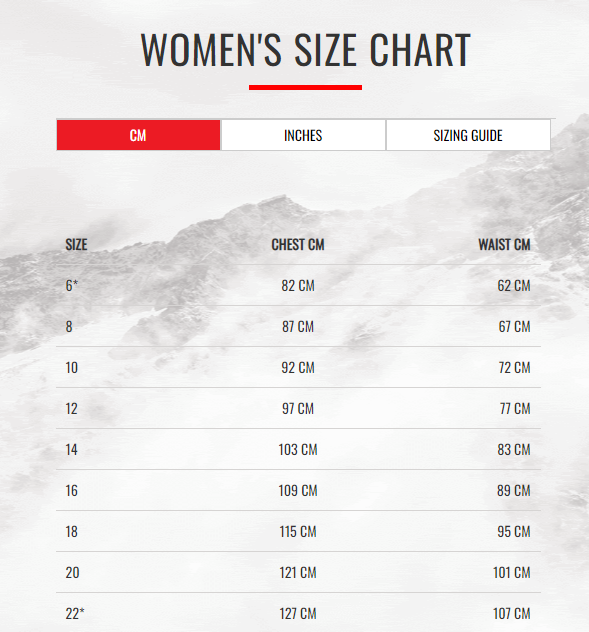Screen dimensions: 589x632
Task: Open the SIZING GUIDE tab
Action: click(468, 135)
